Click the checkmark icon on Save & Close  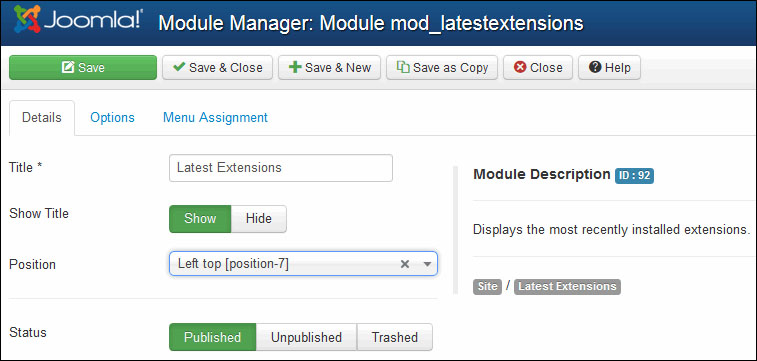(x=179, y=67)
